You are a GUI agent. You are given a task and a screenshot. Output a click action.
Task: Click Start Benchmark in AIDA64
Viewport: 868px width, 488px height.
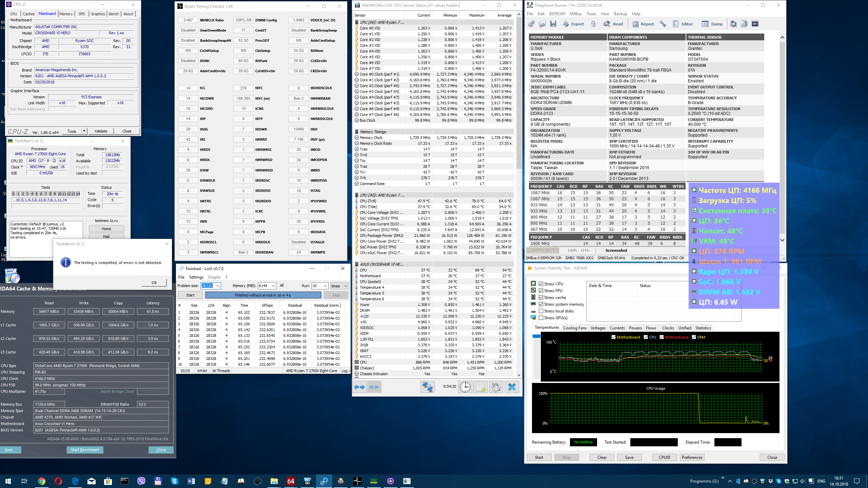click(x=85, y=450)
